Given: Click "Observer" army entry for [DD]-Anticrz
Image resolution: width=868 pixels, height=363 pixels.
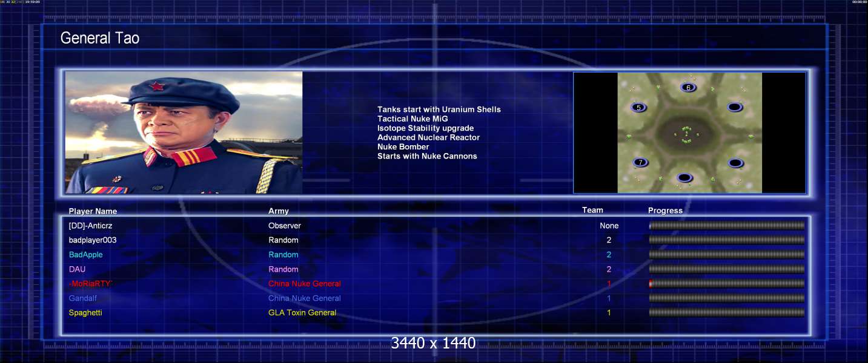Looking at the screenshot, I should tap(285, 226).
